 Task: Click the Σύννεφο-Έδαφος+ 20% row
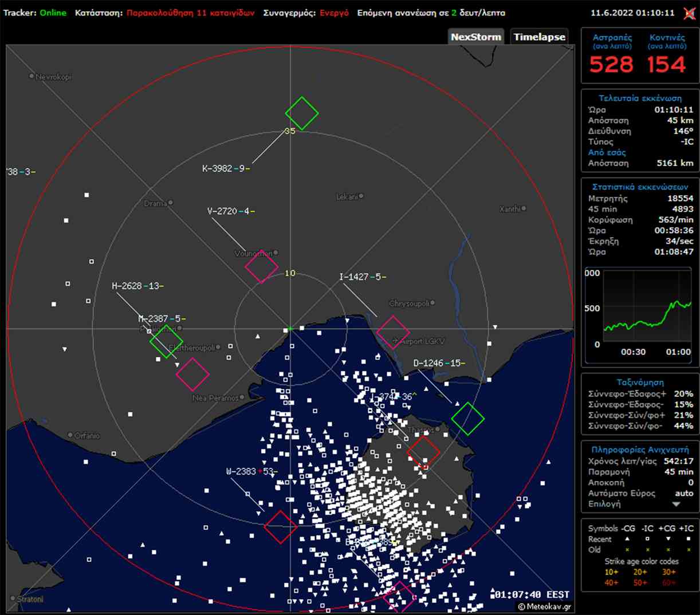640,394
